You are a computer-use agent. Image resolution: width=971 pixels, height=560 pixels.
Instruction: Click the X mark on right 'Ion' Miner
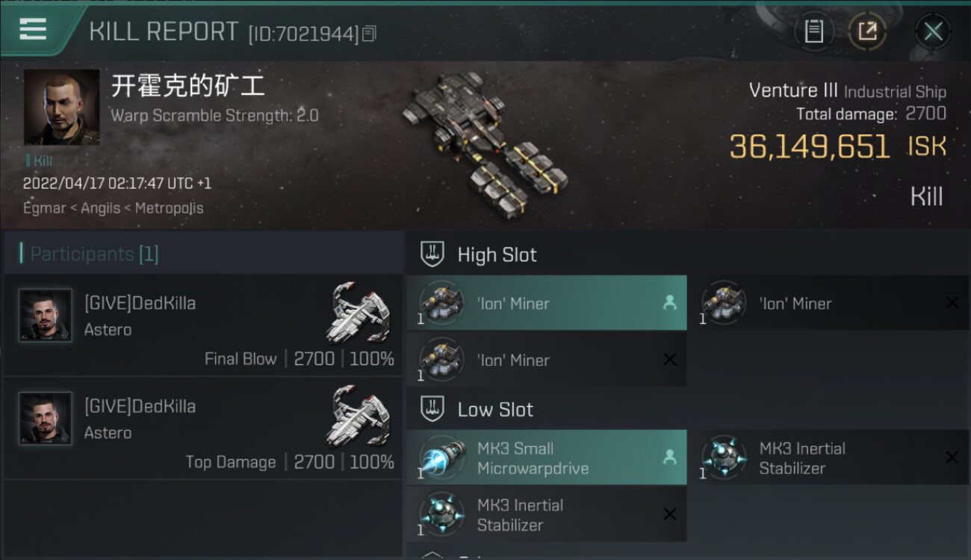click(952, 302)
